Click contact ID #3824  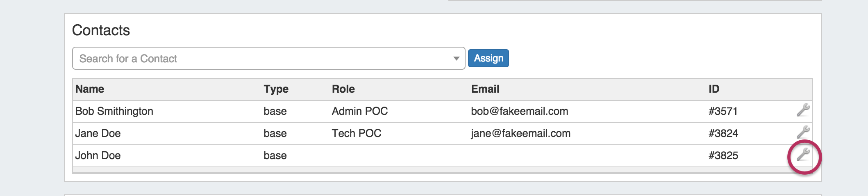point(723,133)
